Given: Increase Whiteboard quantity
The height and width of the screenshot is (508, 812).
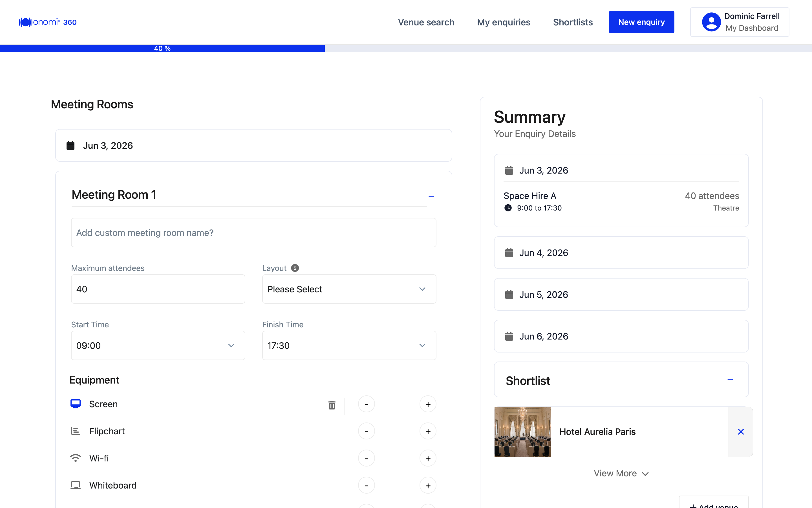Looking at the screenshot, I should tap(428, 485).
